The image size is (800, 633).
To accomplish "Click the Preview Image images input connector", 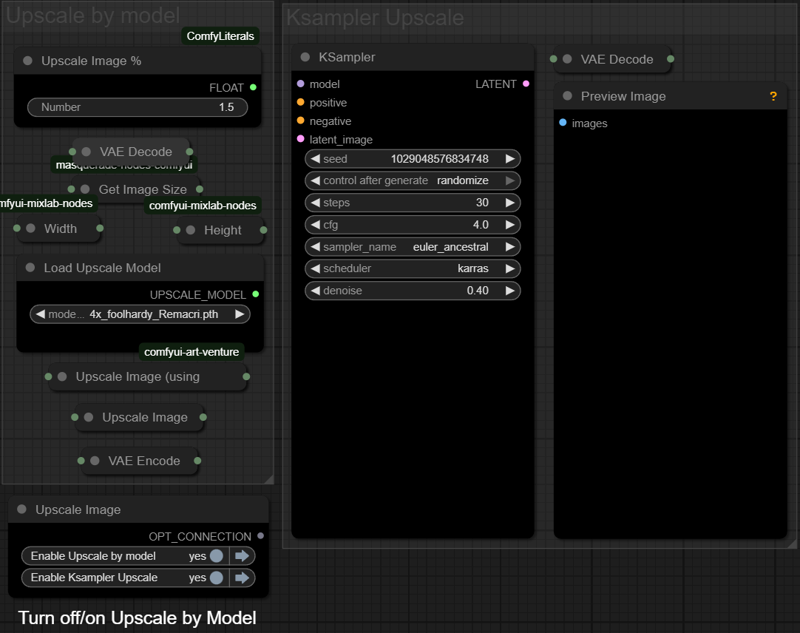I will click(x=563, y=123).
